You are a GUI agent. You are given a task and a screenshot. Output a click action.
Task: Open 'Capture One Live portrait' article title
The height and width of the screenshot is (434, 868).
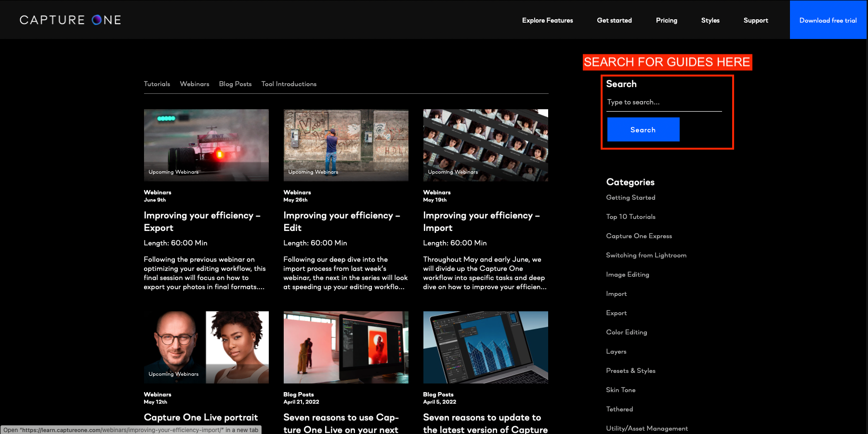pos(200,417)
